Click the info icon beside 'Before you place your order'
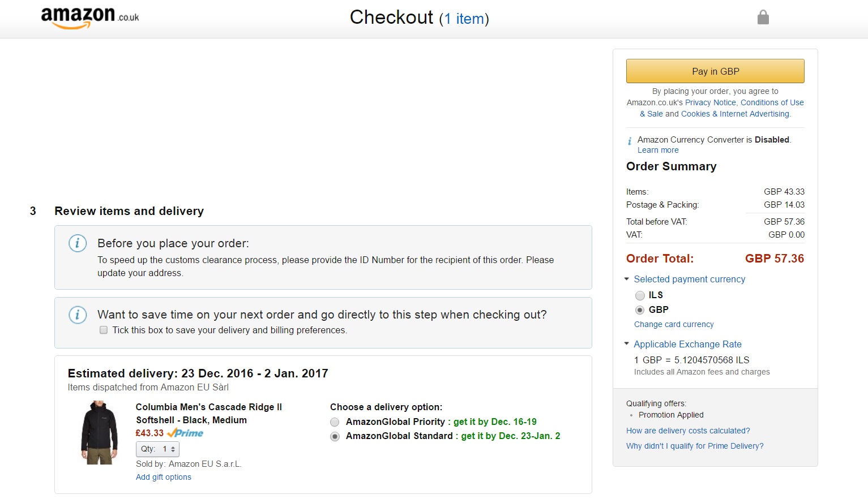This screenshot has width=868, height=503. pos(78,243)
